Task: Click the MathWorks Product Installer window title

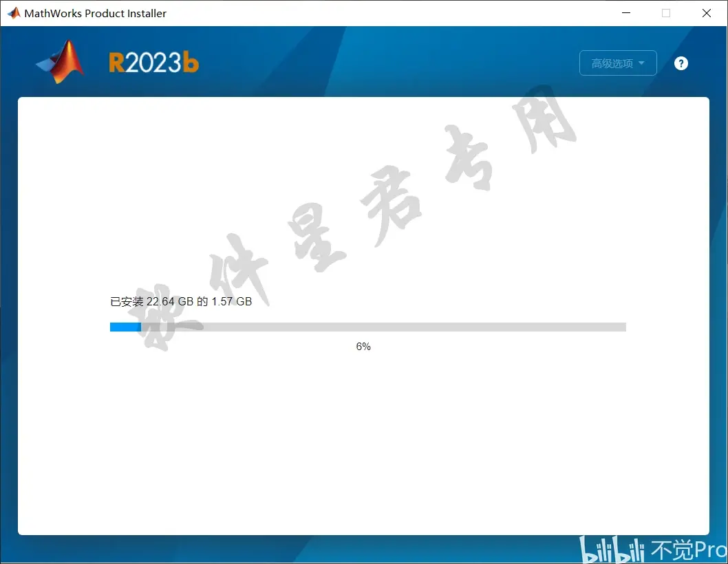Action: [95, 14]
